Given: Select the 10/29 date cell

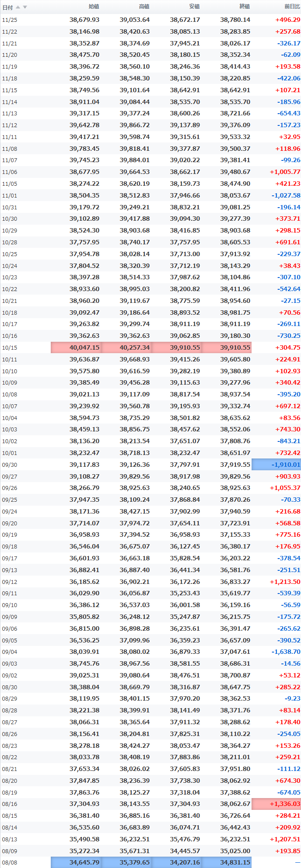Looking at the screenshot, I should coord(10,231).
